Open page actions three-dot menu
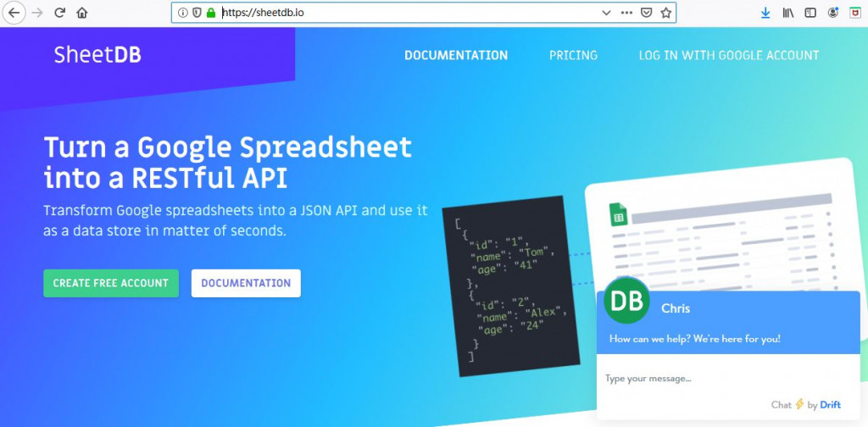 pos(626,13)
